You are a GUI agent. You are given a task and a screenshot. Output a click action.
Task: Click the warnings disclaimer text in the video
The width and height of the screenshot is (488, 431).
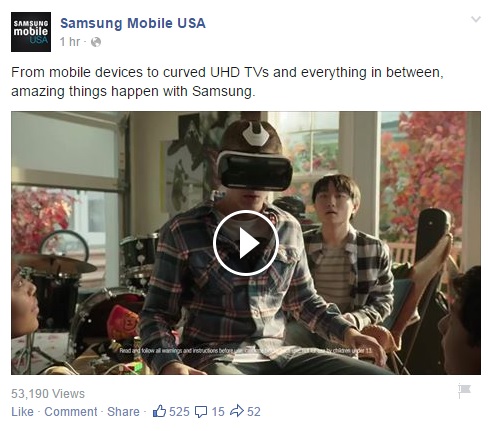pos(246,351)
